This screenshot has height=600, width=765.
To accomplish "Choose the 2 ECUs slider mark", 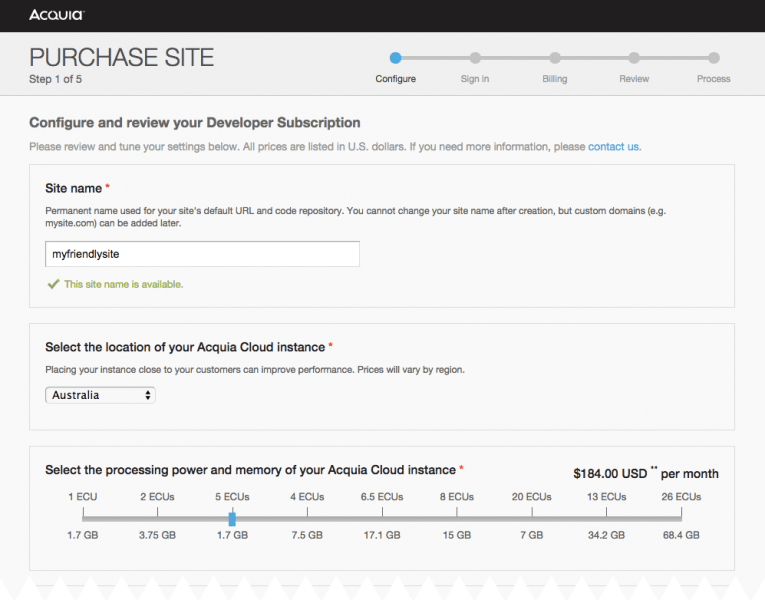I will 157,517.
